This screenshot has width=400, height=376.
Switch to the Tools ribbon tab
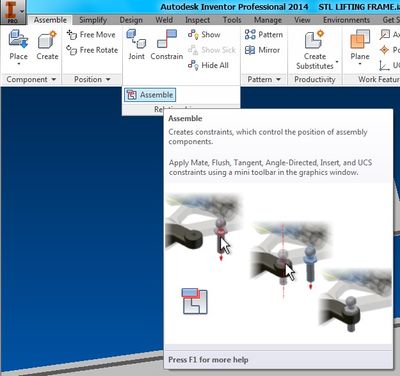click(232, 20)
